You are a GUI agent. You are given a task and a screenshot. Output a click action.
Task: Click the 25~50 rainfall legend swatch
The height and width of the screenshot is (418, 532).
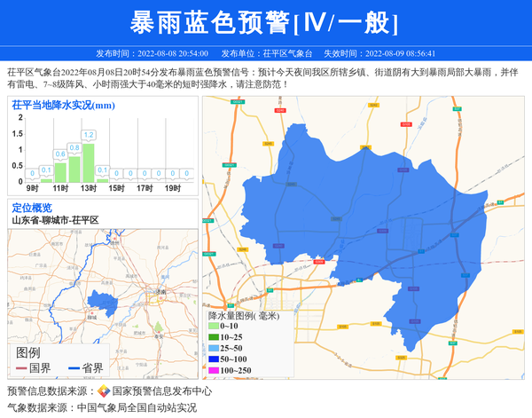(214, 349)
